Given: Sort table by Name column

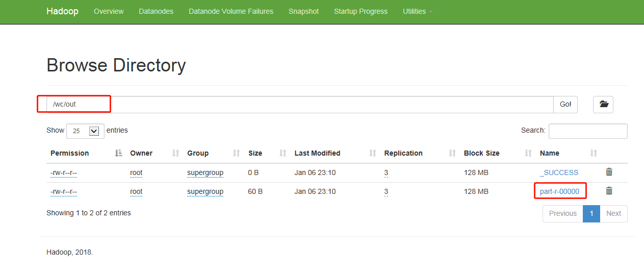Looking at the screenshot, I should click(x=550, y=153).
